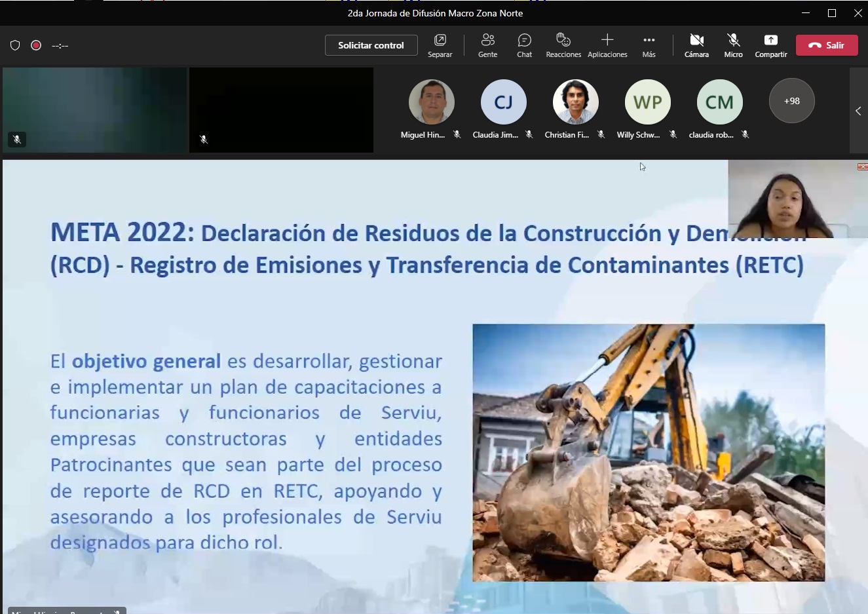Click the excavator photo in slide

pyautogui.click(x=649, y=452)
